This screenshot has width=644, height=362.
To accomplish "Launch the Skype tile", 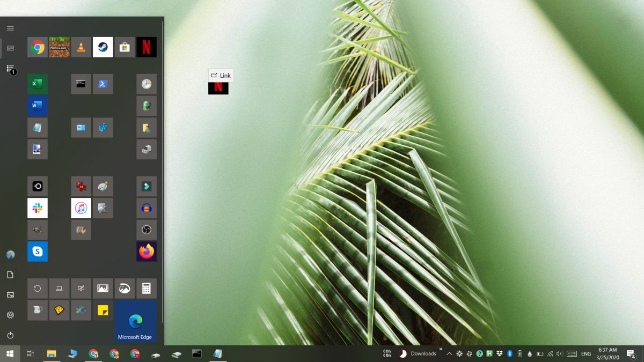I will (38, 252).
